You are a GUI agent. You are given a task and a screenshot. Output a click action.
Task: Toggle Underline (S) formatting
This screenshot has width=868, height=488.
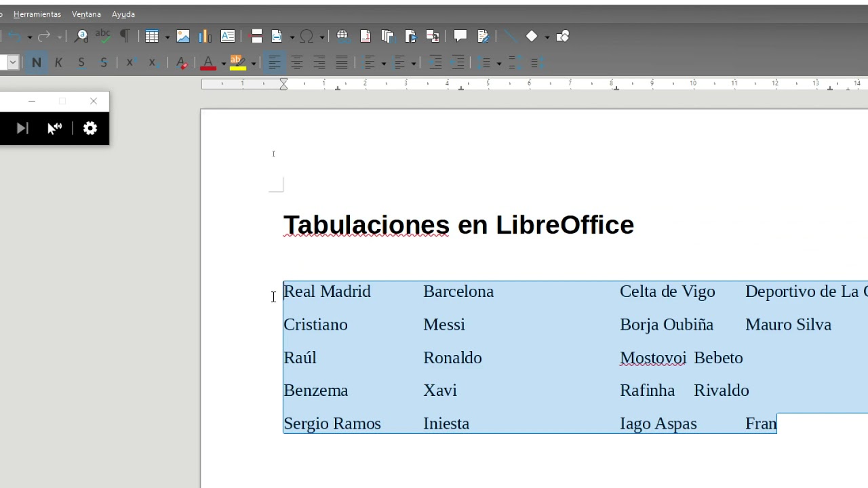point(81,62)
